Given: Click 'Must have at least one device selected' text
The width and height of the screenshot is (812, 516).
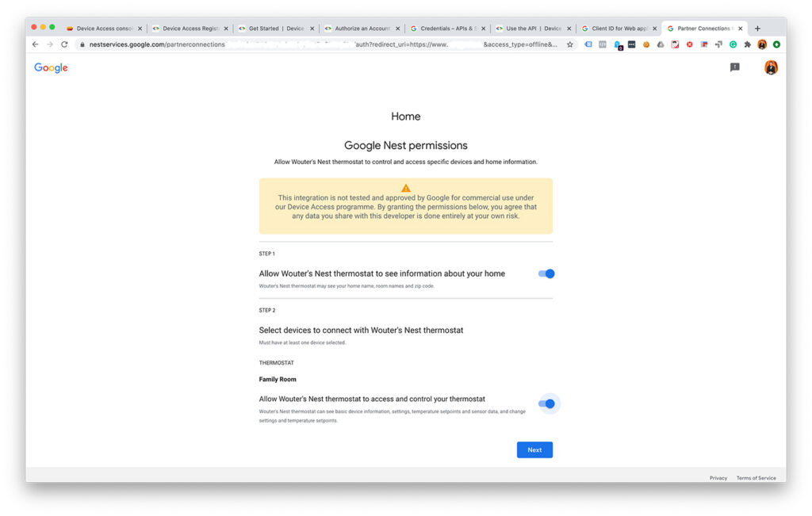Looking at the screenshot, I should pos(302,342).
